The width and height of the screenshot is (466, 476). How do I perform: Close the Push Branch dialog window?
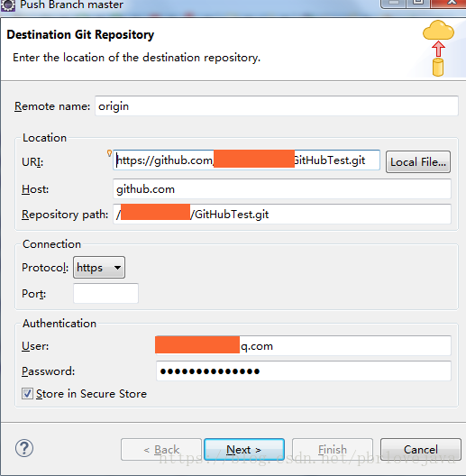click(x=448, y=3)
